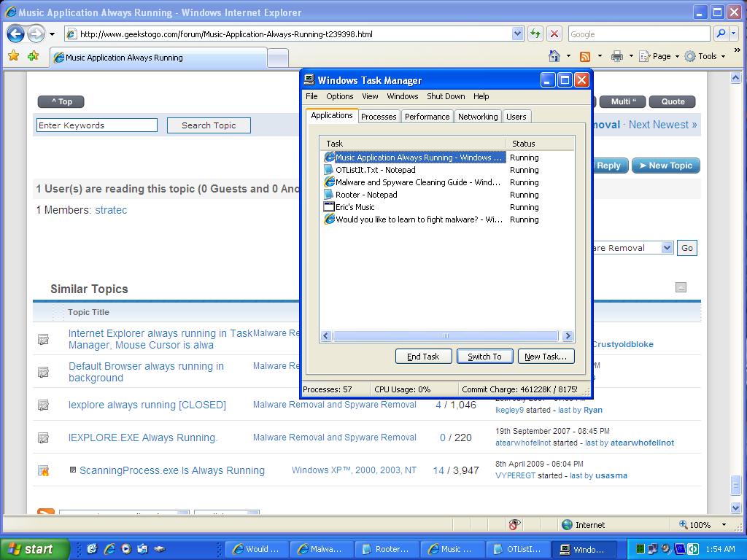Refresh the page with the green arrows icon
Screen dimensions: 747x560
tap(535, 34)
